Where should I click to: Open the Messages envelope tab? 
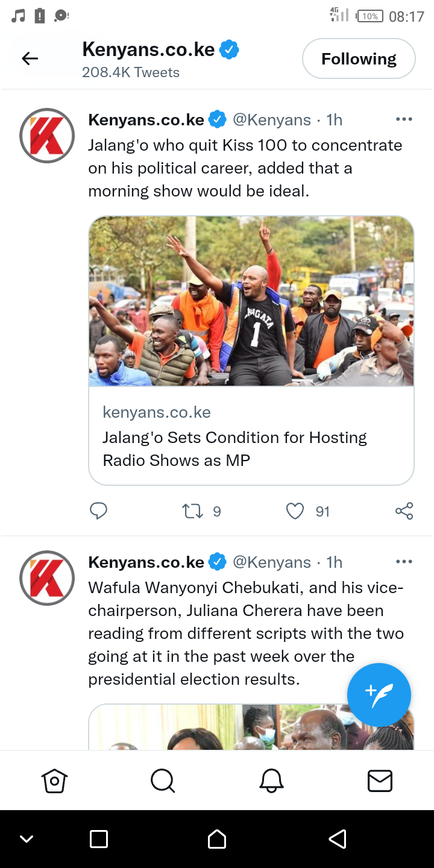(380, 781)
